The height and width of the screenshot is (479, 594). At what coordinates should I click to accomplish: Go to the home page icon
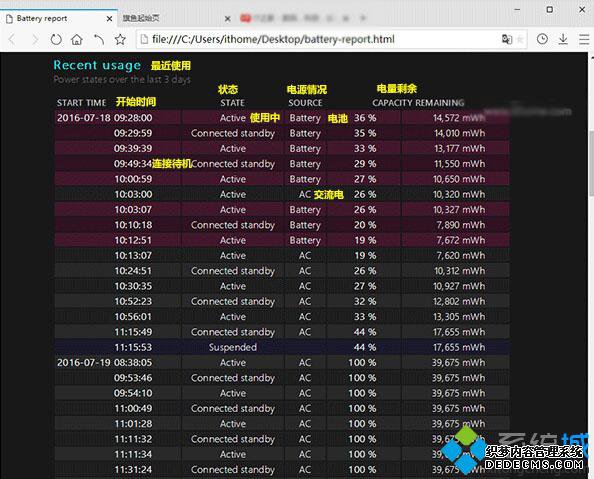(x=77, y=39)
